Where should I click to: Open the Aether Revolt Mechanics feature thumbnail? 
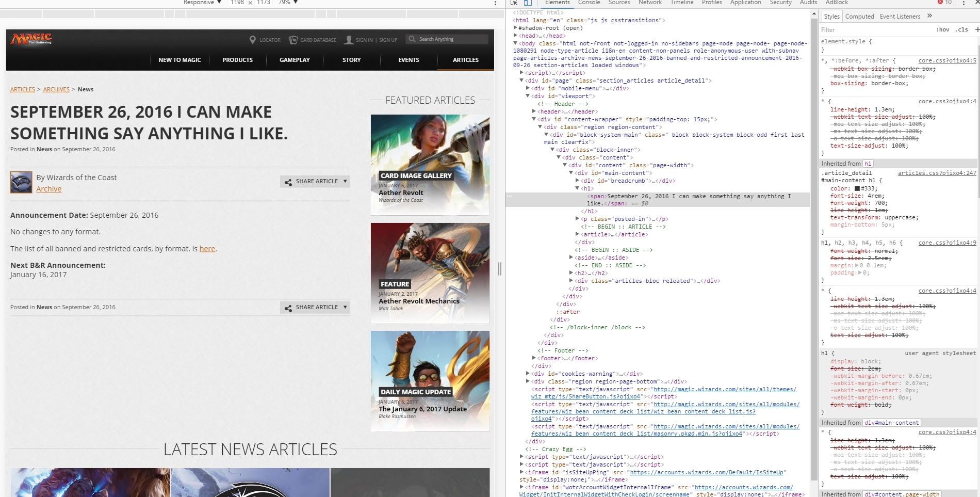coord(430,273)
